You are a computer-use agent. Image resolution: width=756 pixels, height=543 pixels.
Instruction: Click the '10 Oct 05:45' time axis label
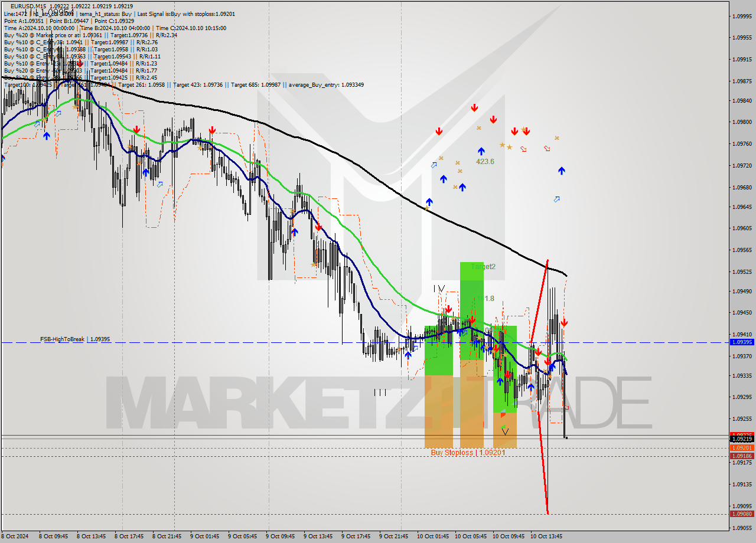click(471, 537)
